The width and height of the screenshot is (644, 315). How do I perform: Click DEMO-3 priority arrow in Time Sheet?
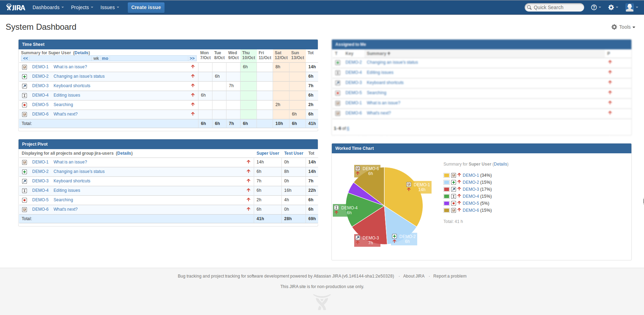pos(193,85)
